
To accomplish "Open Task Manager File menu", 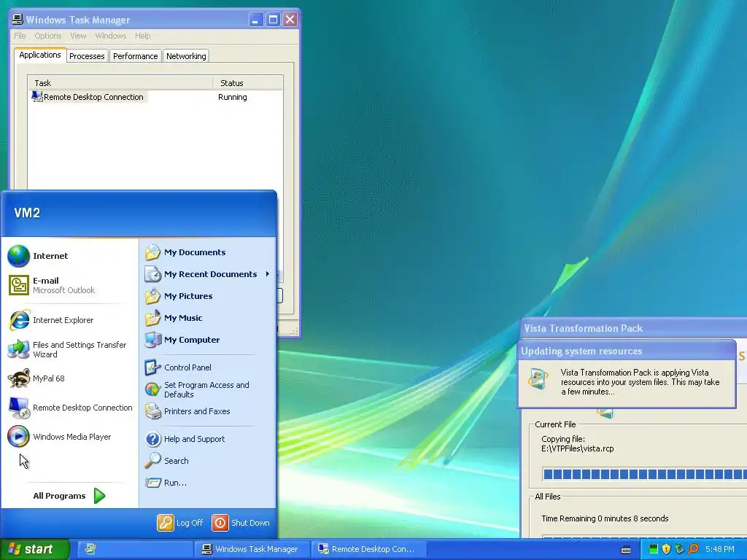I will pyautogui.click(x=20, y=36).
